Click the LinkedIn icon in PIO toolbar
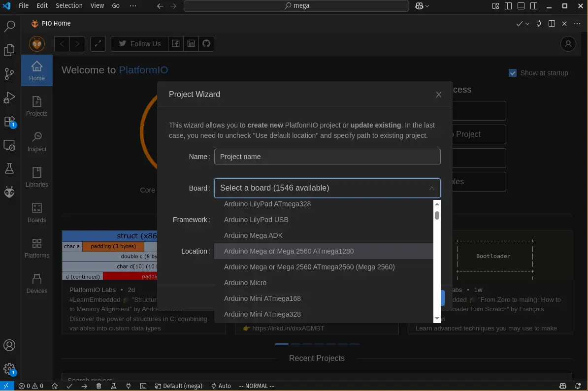 coord(191,44)
